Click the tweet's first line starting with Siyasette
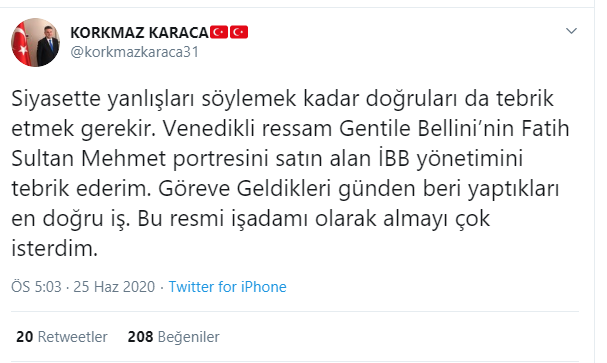This screenshot has width=607, height=363. coord(283,99)
